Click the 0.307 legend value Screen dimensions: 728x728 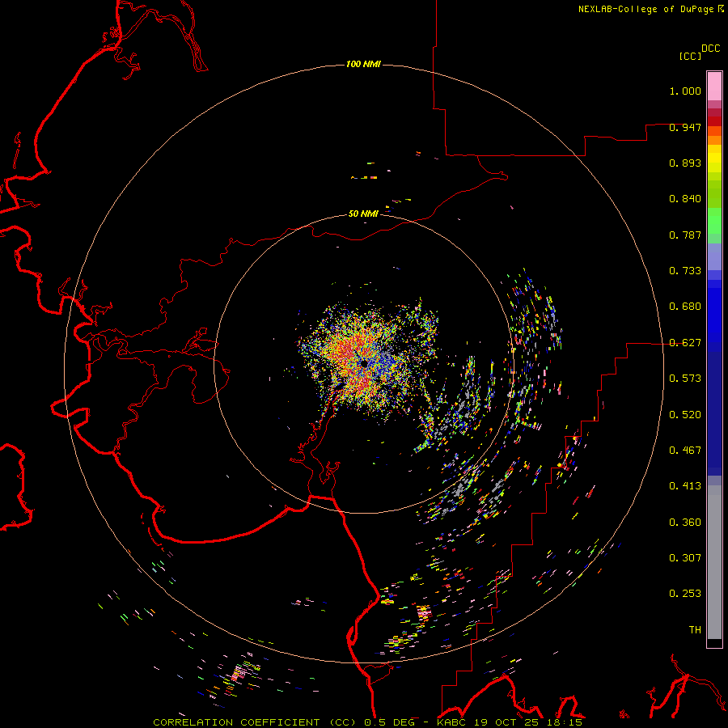[685, 558]
